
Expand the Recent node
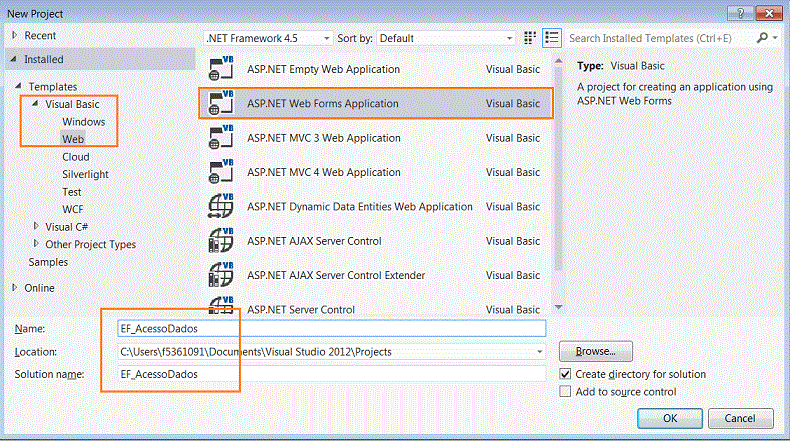point(15,35)
